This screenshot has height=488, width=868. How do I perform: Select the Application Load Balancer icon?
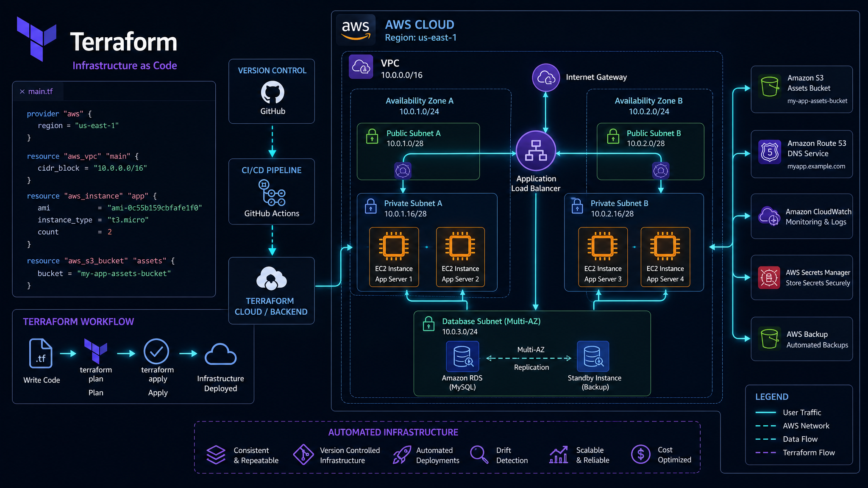pyautogui.click(x=536, y=151)
